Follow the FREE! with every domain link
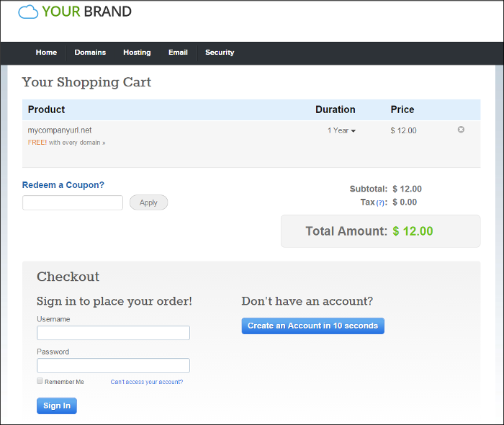This screenshot has width=504, height=425. tap(67, 143)
